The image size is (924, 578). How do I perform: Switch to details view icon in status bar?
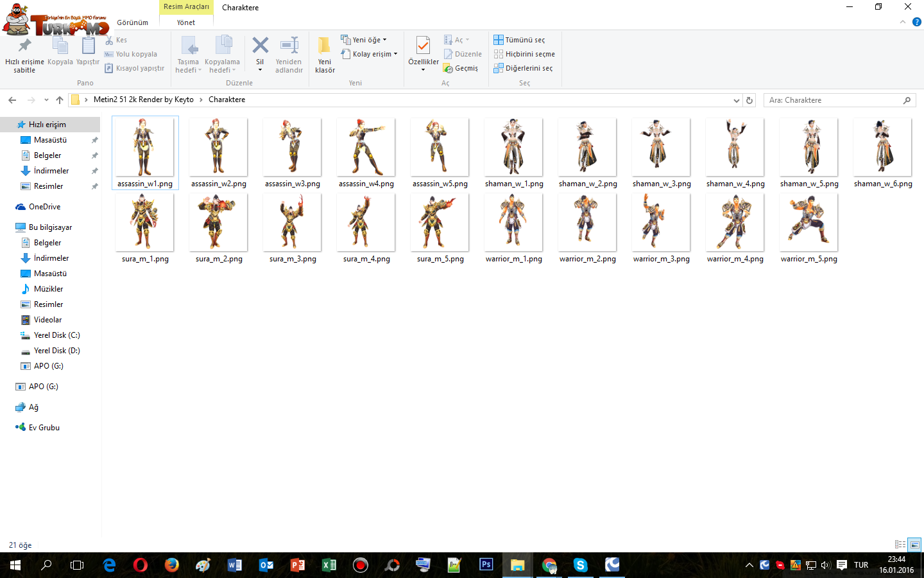point(900,545)
